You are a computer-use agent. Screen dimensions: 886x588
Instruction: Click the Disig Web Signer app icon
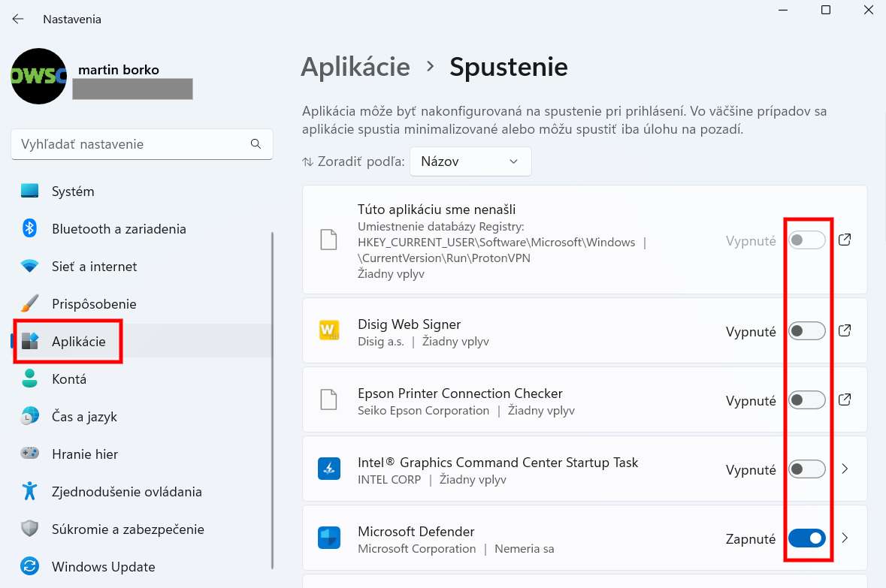coord(329,330)
